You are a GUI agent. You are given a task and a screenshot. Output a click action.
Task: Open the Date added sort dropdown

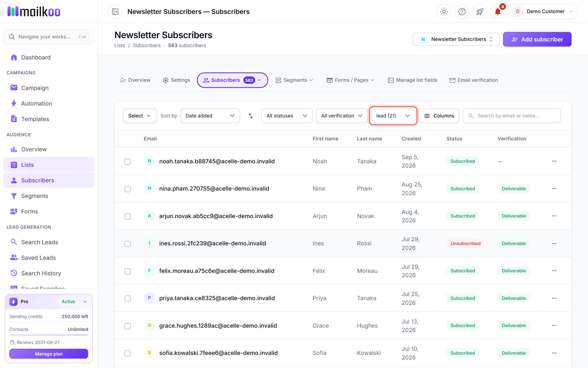click(210, 116)
